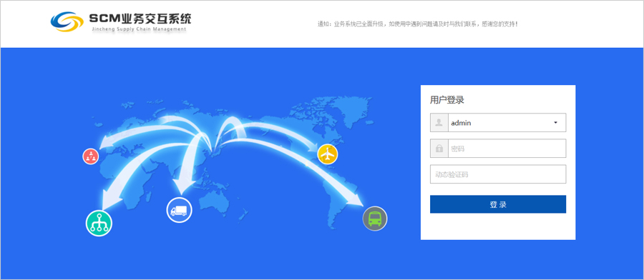Click the green bus icon
This screenshot has height=280, width=644.
(x=374, y=219)
